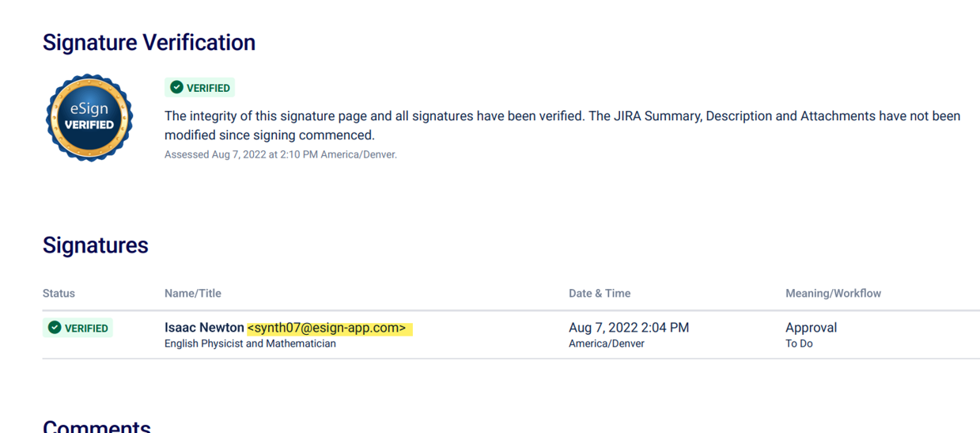
Task: Click the Approval meaning text
Action: point(811,328)
